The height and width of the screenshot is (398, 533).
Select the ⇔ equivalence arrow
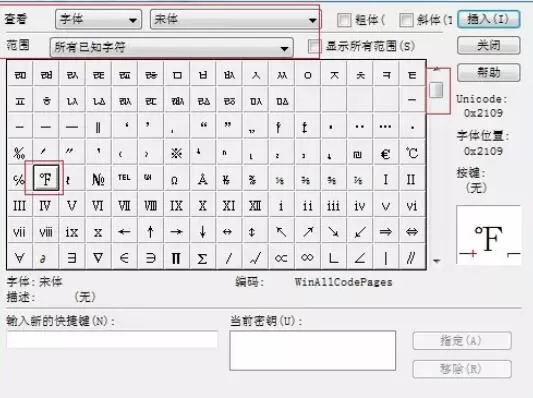coord(412,231)
